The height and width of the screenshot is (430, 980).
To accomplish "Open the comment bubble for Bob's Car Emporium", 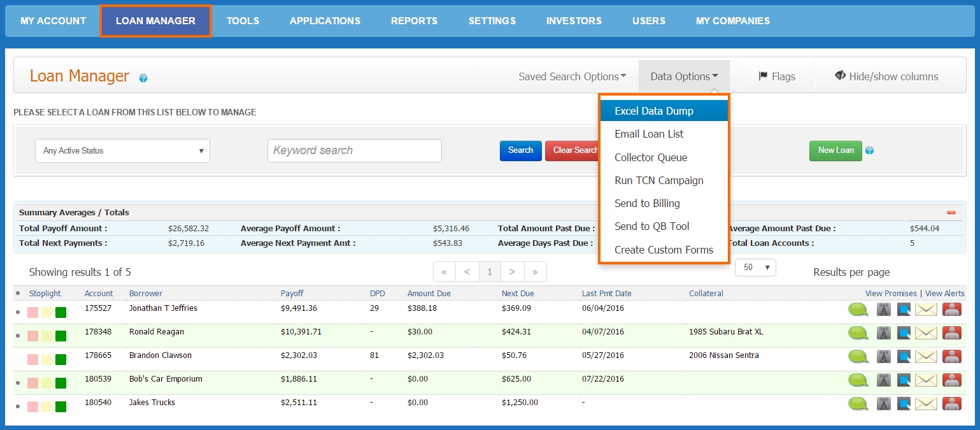I will [x=858, y=380].
